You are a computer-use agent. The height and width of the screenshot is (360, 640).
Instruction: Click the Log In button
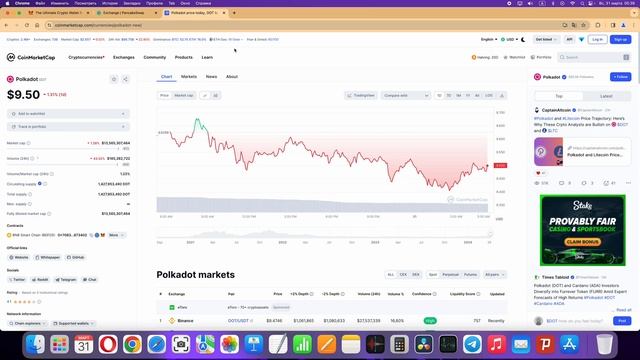pyautogui.click(x=597, y=40)
